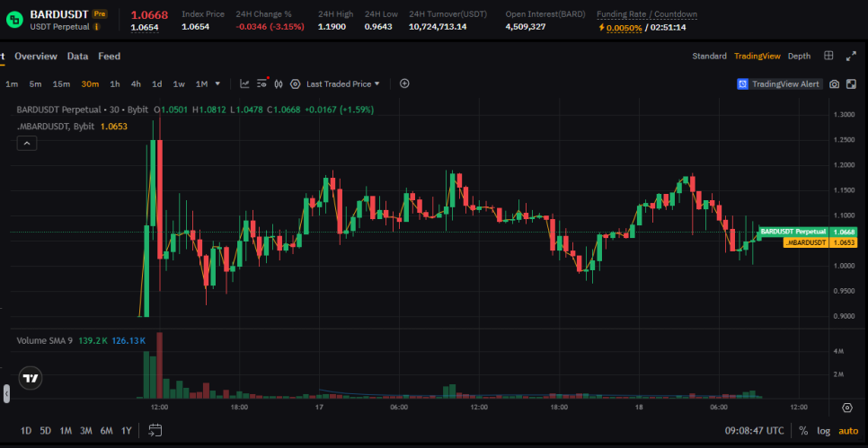Open the Overview tab
The image size is (868, 448).
(x=35, y=56)
